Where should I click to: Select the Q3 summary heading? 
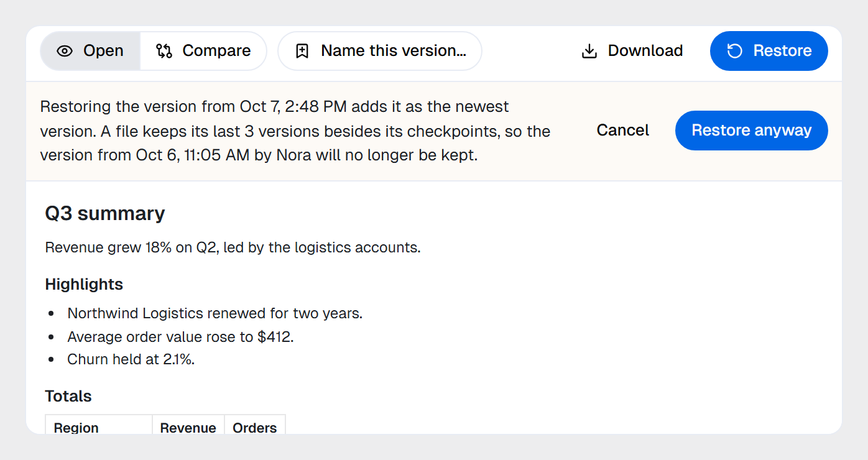[x=105, y=213]
